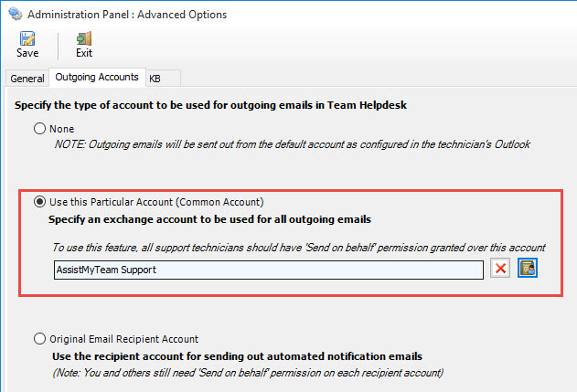The width and height of the screenshot is (577, 392).
Task: Click the Save text label in toolbar
Action: coord(27,53)
